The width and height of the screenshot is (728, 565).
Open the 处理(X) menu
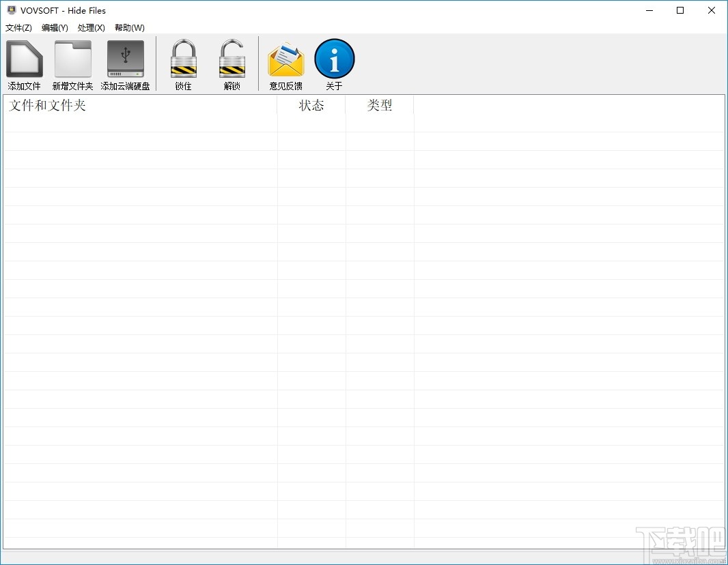[x=91, y=28]
